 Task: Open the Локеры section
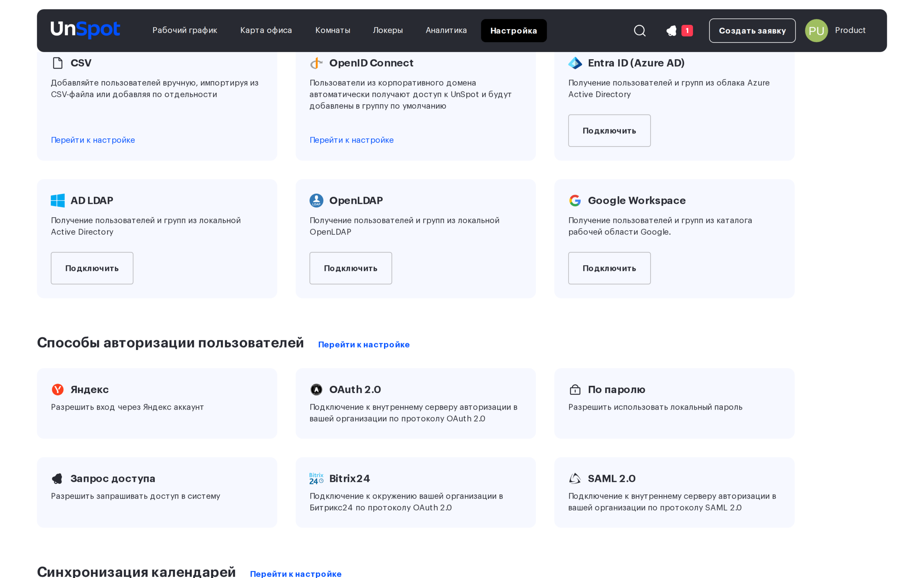(x=388, y=30)
